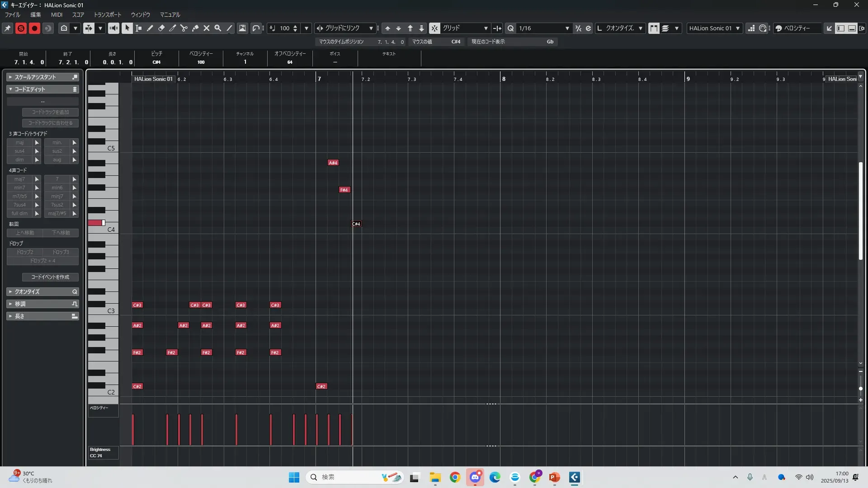Toggle the Solo Editor button
The height and width of the screenshot is (488, 868).
21,28
